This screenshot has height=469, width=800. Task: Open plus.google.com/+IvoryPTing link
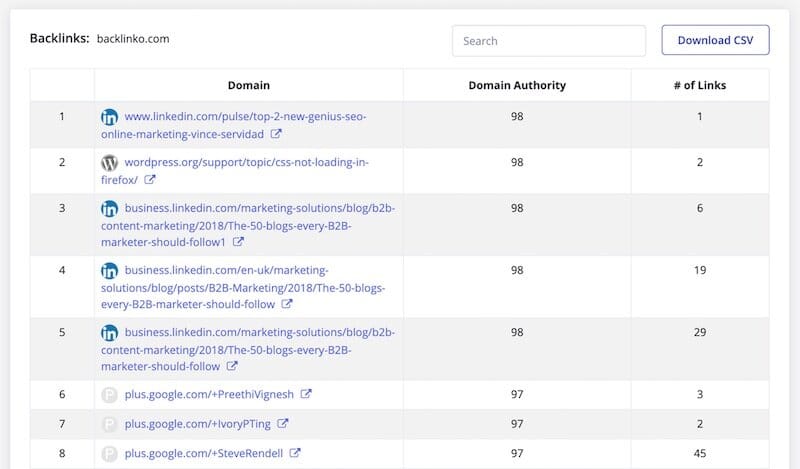[x=197, y=424]
